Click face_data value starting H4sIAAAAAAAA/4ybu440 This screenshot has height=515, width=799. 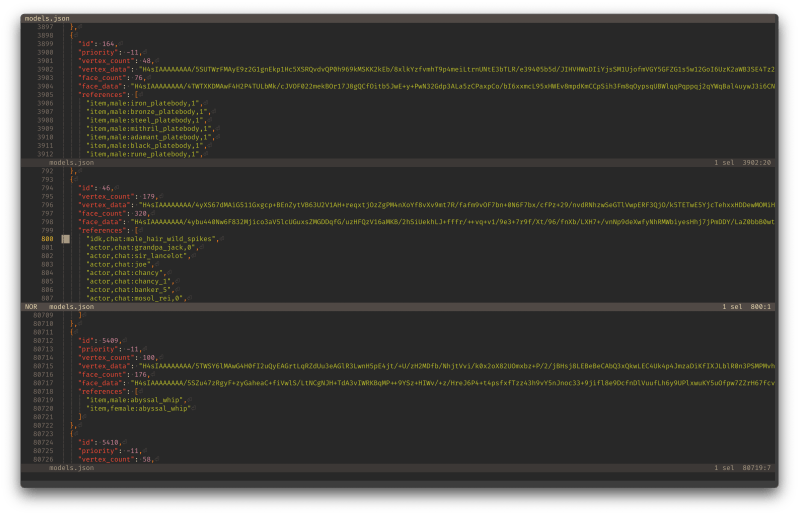point(452,222)
